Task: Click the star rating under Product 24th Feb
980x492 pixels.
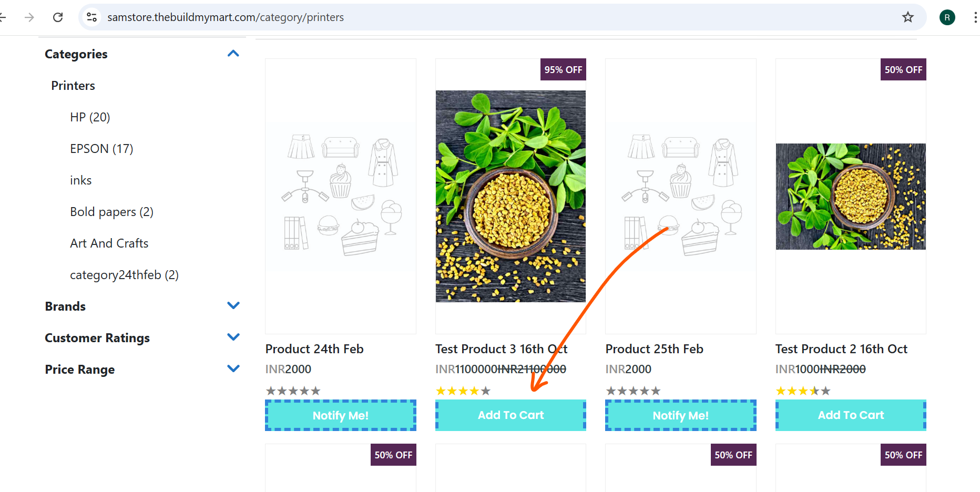Action: click(293, 391)
